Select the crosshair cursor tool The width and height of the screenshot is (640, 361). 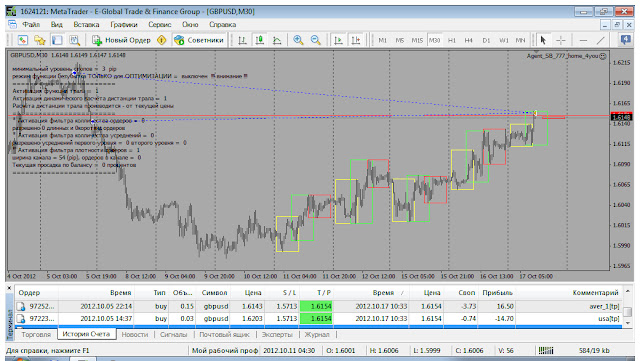561,40
